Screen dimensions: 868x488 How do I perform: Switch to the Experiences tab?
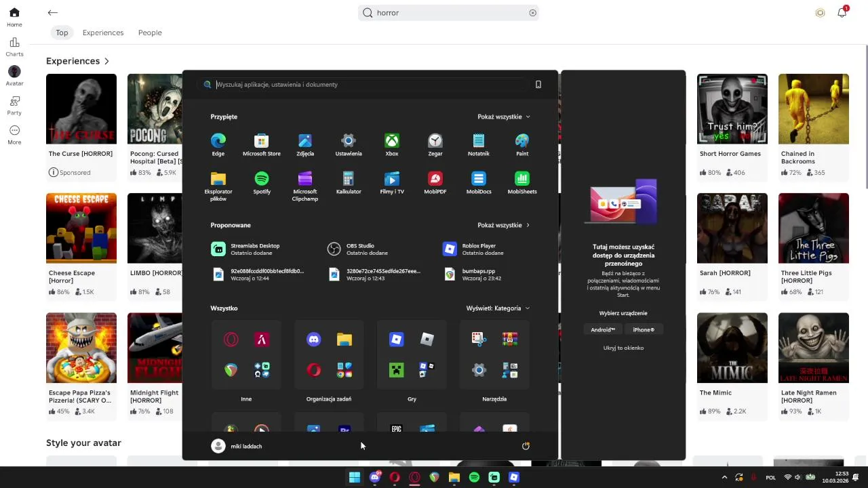pos(103,33)
